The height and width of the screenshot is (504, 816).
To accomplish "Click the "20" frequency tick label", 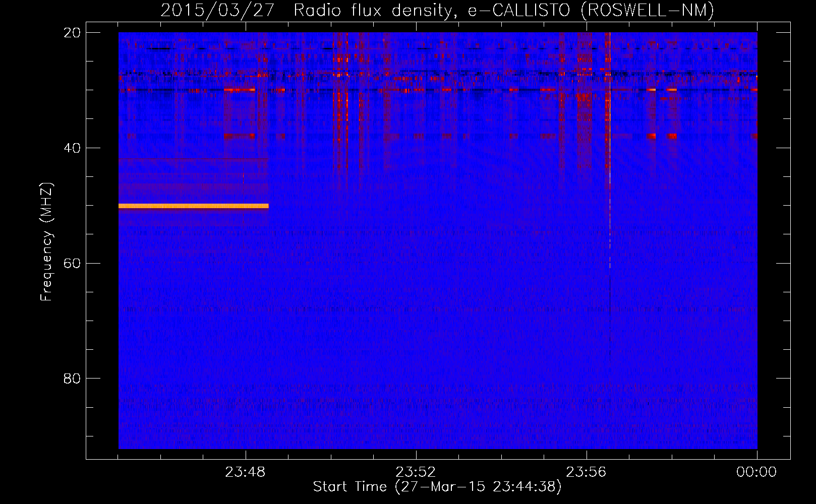I will coord(72,33).
